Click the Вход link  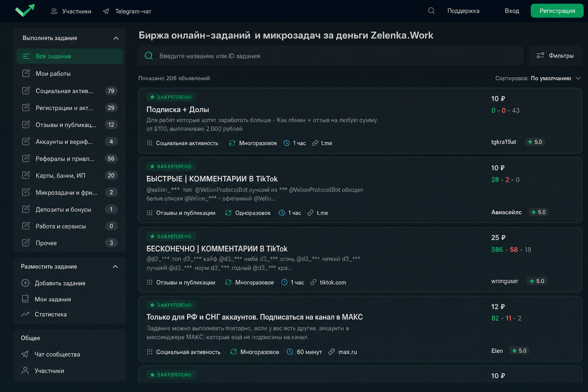pos(512,11)
